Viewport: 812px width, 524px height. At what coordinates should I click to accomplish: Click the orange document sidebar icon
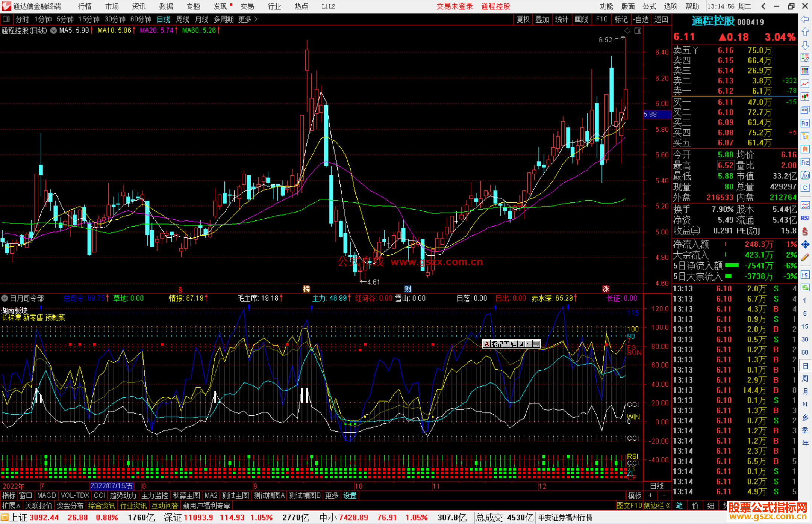tap(805, 149)
